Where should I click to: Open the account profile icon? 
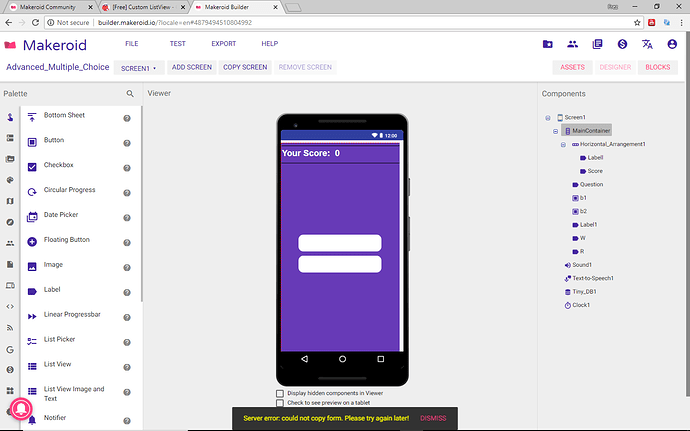tap(672, 44)
